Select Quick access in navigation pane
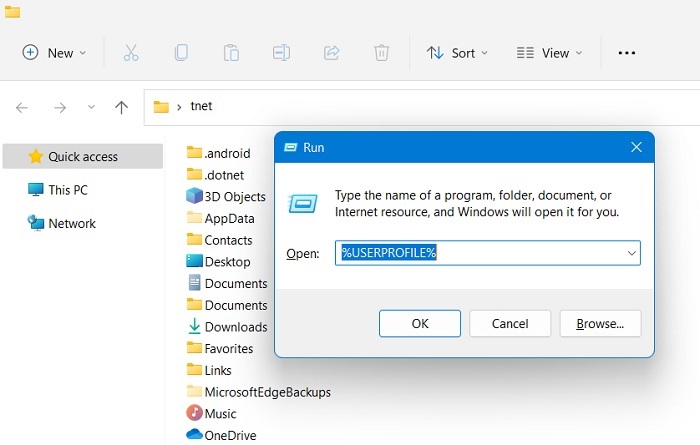 [x=83, y=156]
